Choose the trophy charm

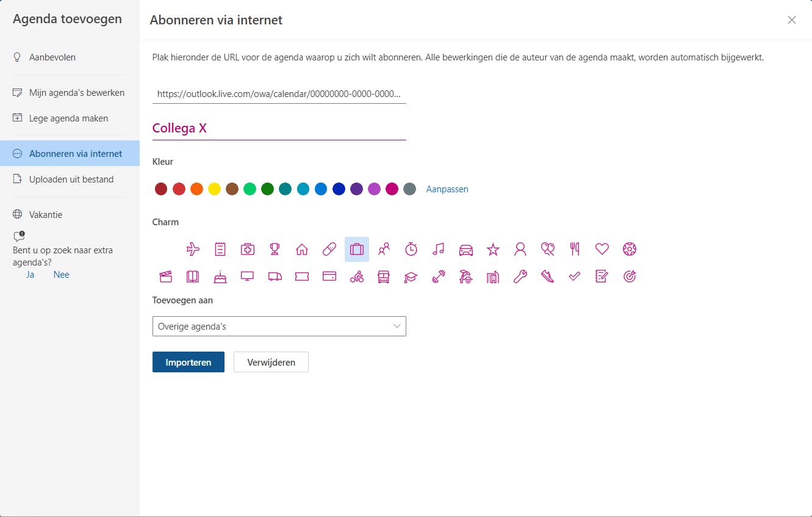(275, 249)
